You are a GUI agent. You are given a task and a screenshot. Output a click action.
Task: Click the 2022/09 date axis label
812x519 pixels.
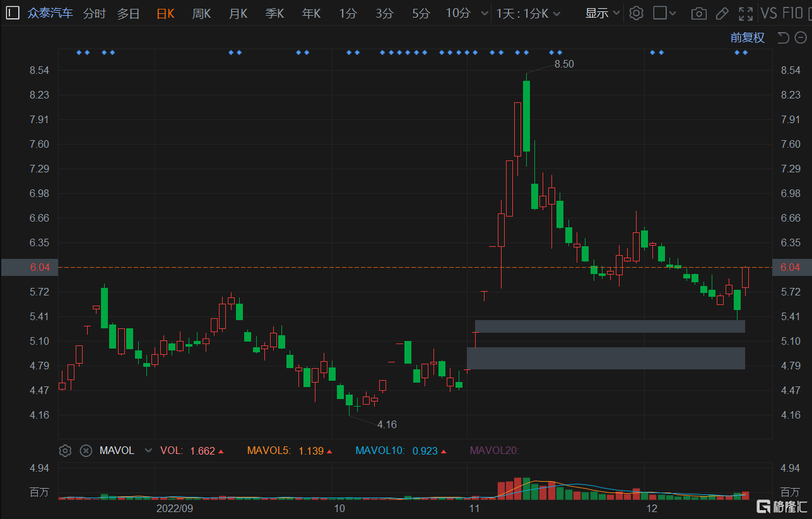tap(175, 508)
